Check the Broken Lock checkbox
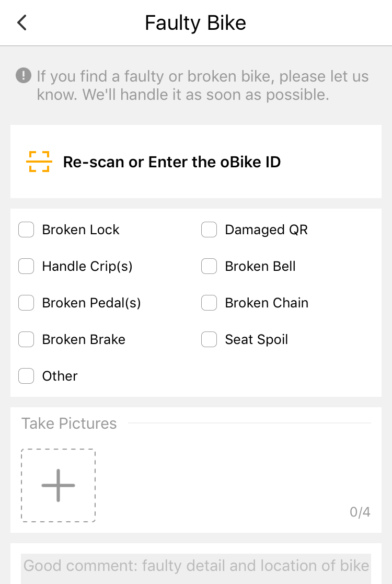Viewport: 392px width, 584px height. point(26,230)
